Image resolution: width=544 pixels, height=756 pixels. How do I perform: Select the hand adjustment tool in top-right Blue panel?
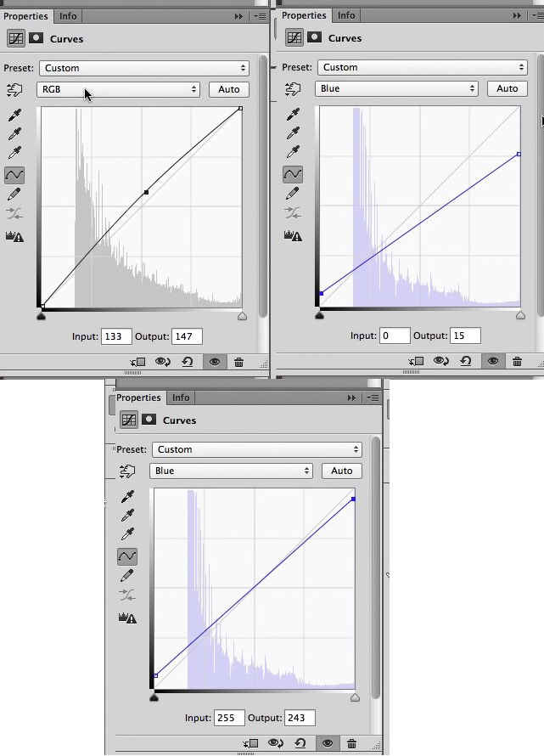click(293, 88)
